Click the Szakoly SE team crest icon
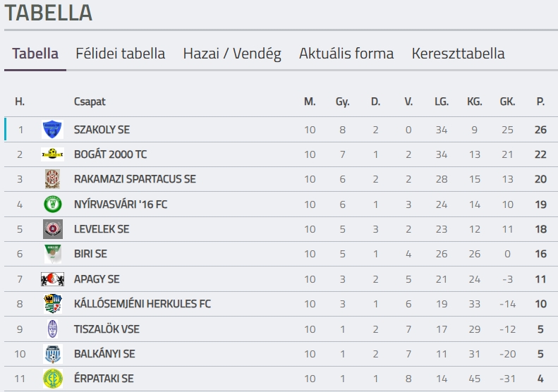The image size is (558, 392). click(x=52, y=130)
